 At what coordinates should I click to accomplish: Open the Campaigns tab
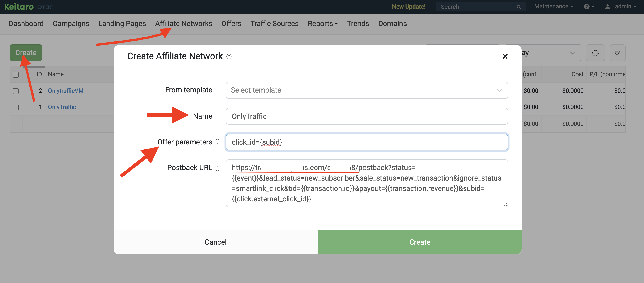[x=71, y=24]
